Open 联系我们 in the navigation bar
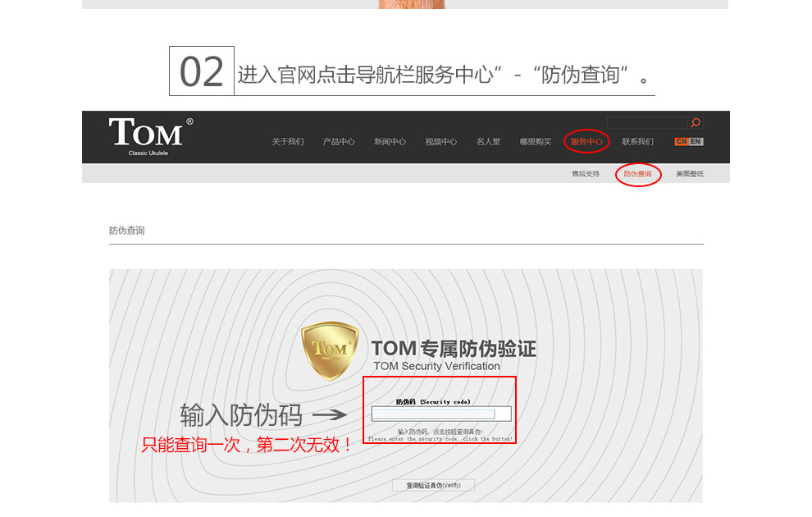This screenshot has width=812, height=517. (x=637, y=141)
